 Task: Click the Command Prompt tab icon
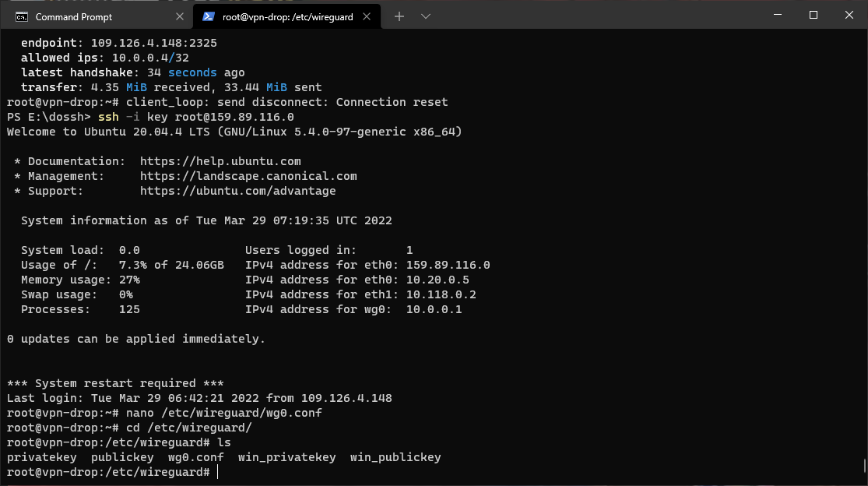pyautogui.click(x=21, y=16)
